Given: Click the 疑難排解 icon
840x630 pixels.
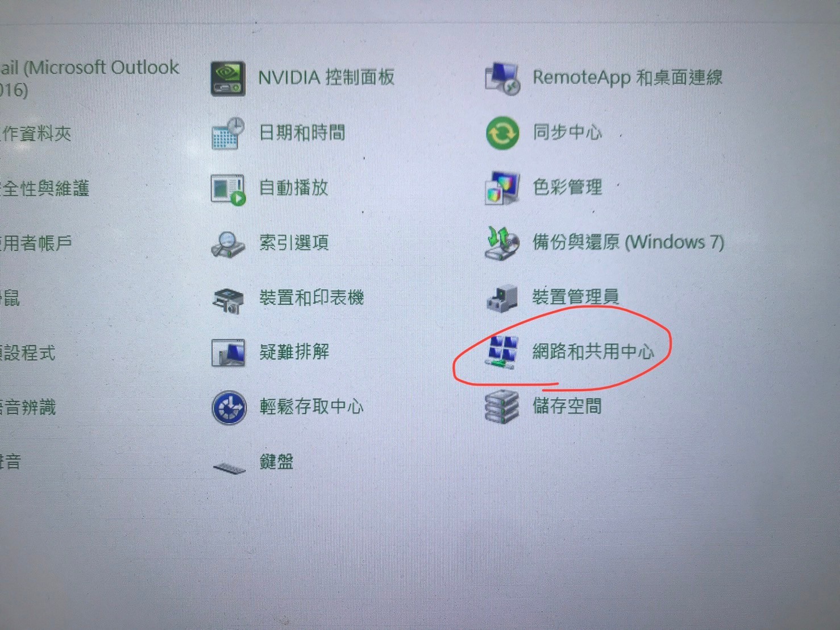Looking at the screenshot, I should [228, 353].
